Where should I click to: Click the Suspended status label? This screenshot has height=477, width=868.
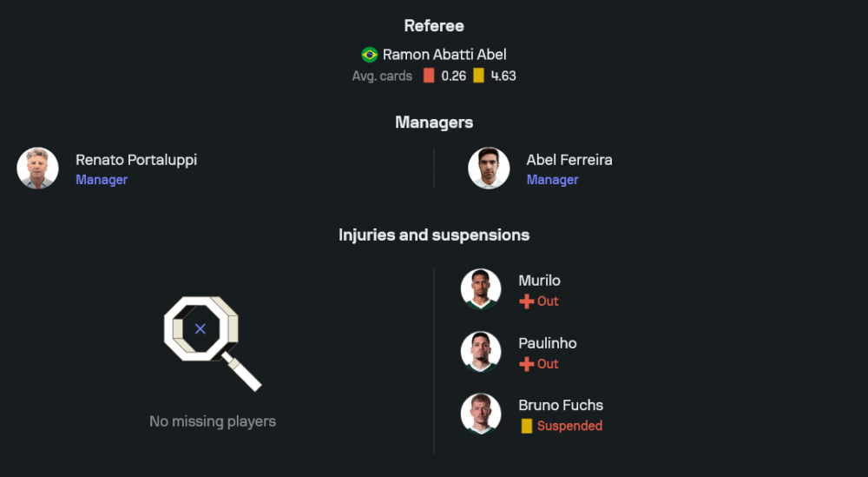569,426
